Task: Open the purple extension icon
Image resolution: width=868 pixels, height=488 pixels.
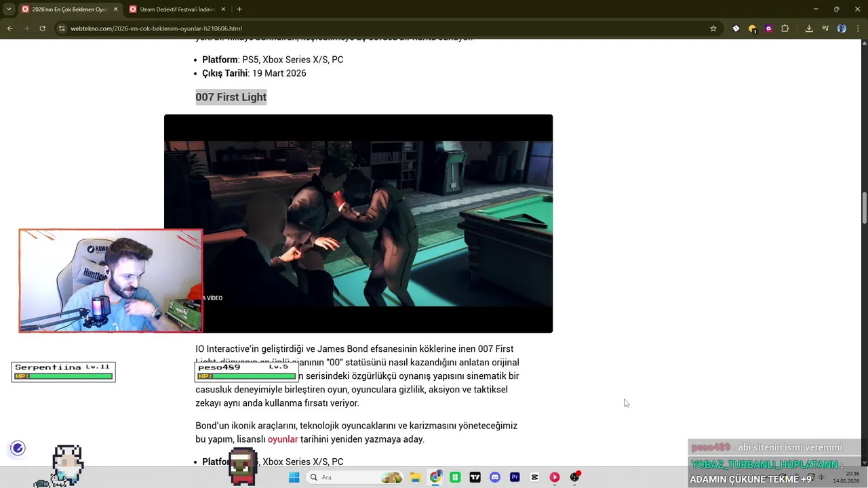Action: (768, 28)
